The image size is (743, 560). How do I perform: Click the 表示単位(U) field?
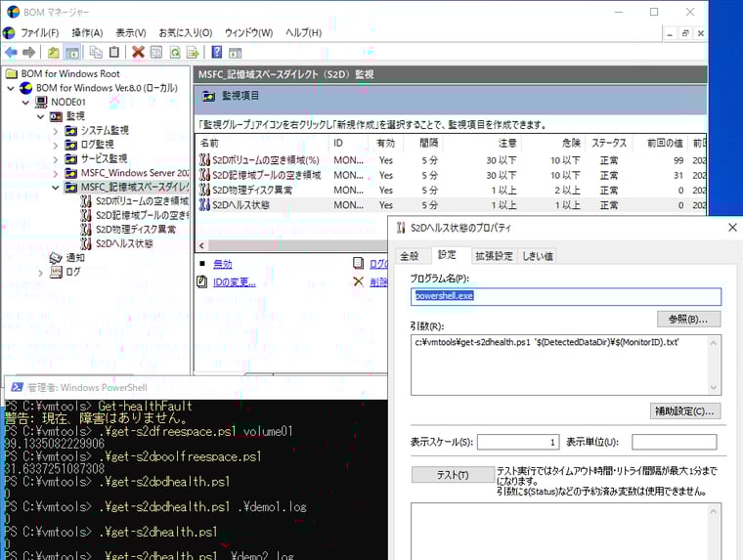(x=674, y=442)
